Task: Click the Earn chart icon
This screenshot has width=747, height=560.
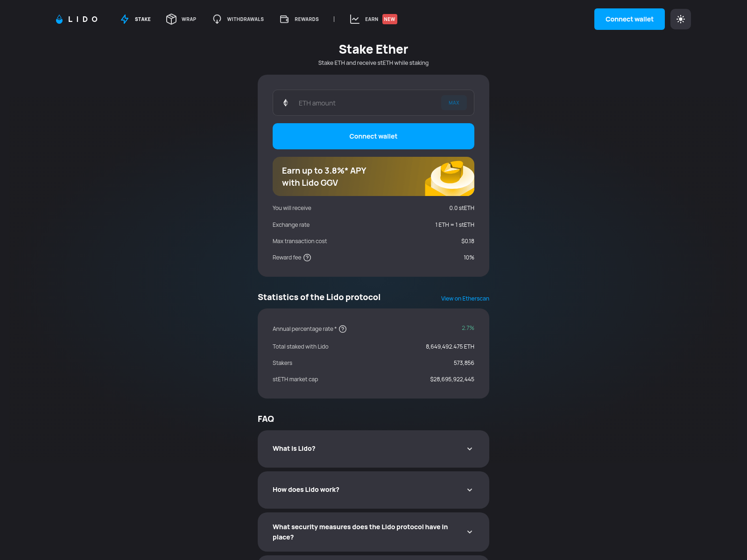Action: click(355, 19)
